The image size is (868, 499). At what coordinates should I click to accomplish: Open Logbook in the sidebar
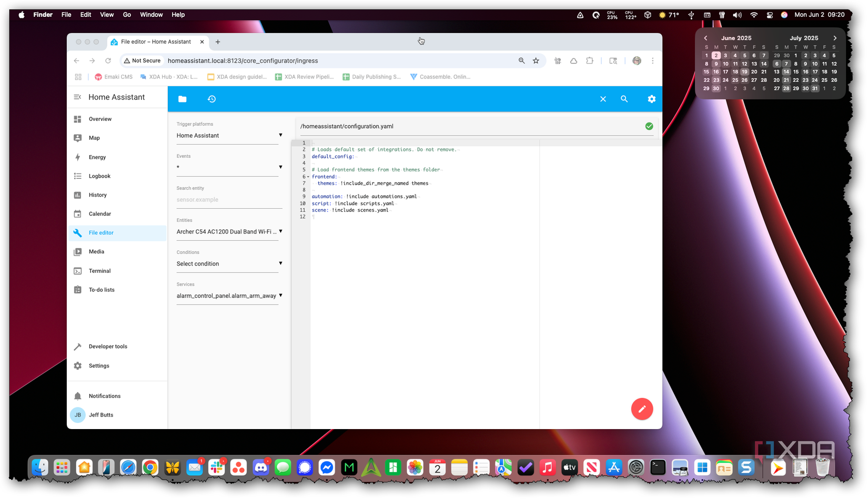[117, 176]
